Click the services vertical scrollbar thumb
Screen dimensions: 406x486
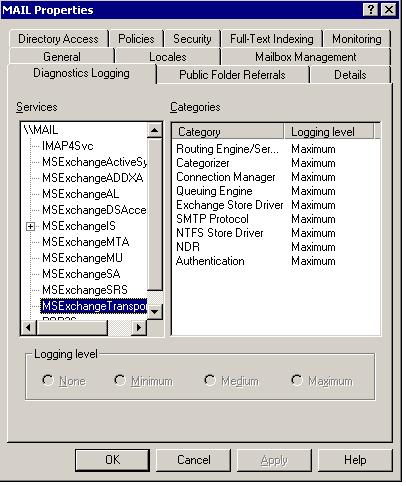pos(154,214)
